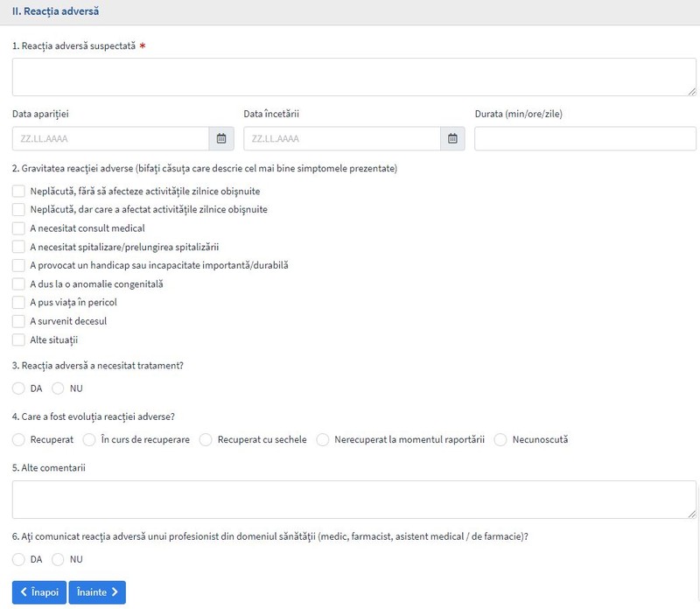Click the 'II. Reacția adversă' section header

tap(55, 11)
